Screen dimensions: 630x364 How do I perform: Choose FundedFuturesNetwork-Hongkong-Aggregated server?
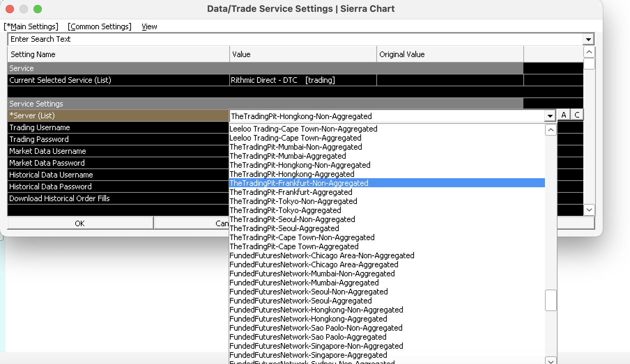point(387,319)
